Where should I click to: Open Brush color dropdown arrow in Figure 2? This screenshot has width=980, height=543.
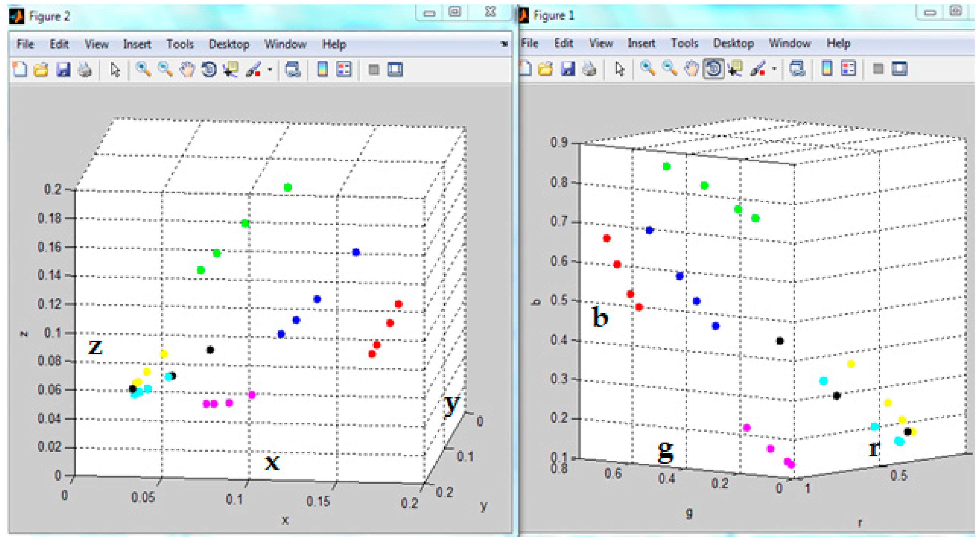[270, 70]
